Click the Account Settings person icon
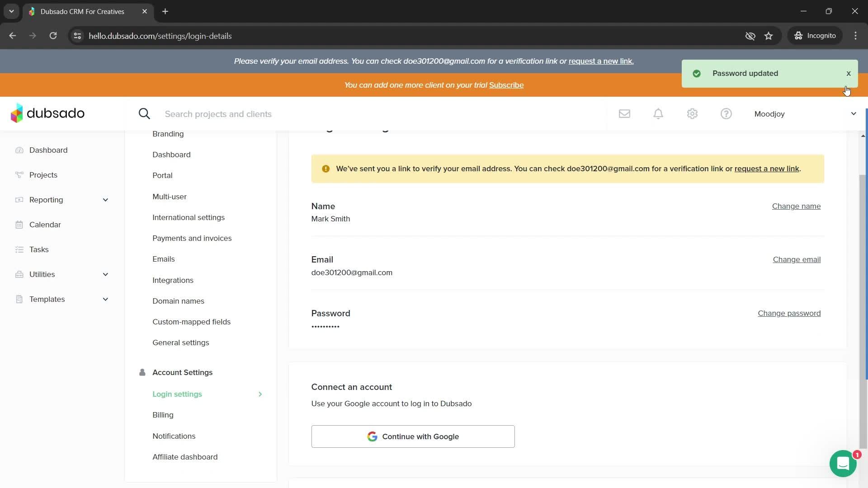This screenshot has width=868, height=488. point(142,372)
